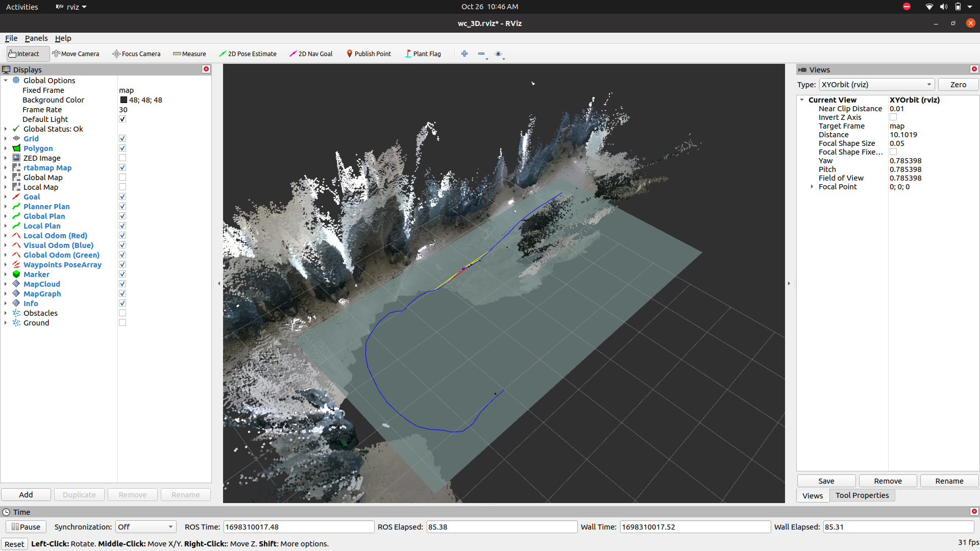Toggle the Invert Z Axis checkbox
The height and width of the screenshot is (551, 980).
893,117
